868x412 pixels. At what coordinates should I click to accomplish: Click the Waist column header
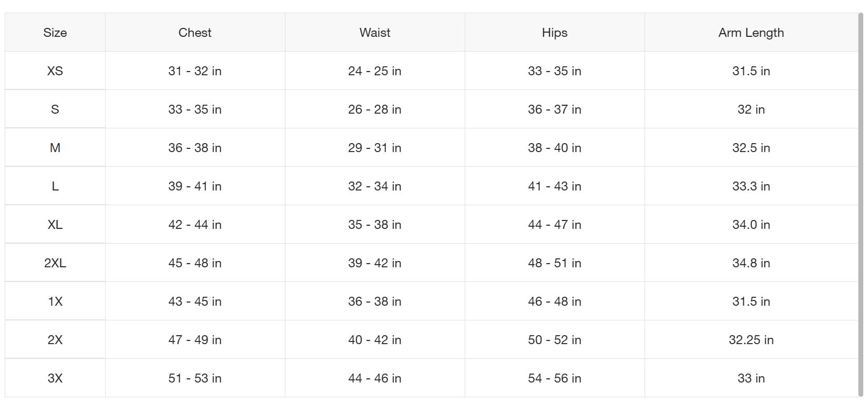coord(375,33)
